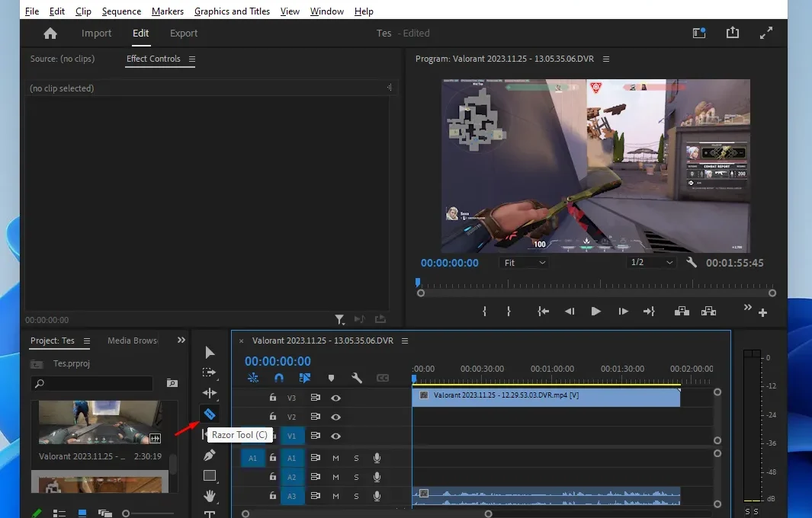Screen dimensions: 812x518
Task: Open the Graphics and Titles menu
Action: (232, 11)
